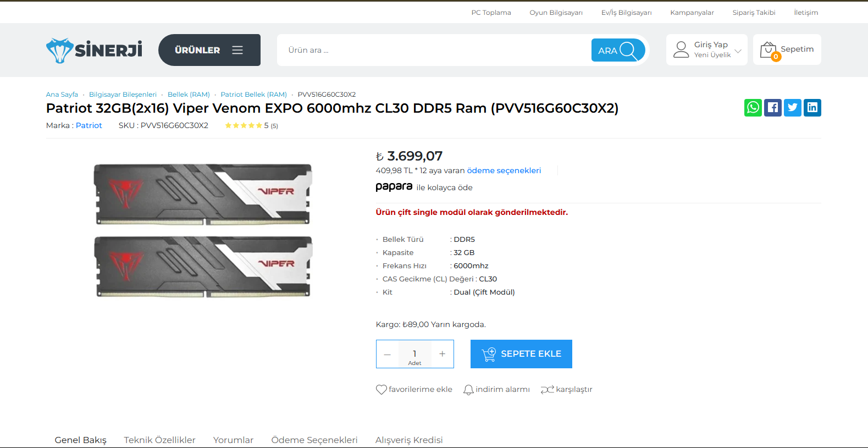This screenshot has width=868, height=448.
Task: Share product on Twitter icon
Action: pos(792,108)
